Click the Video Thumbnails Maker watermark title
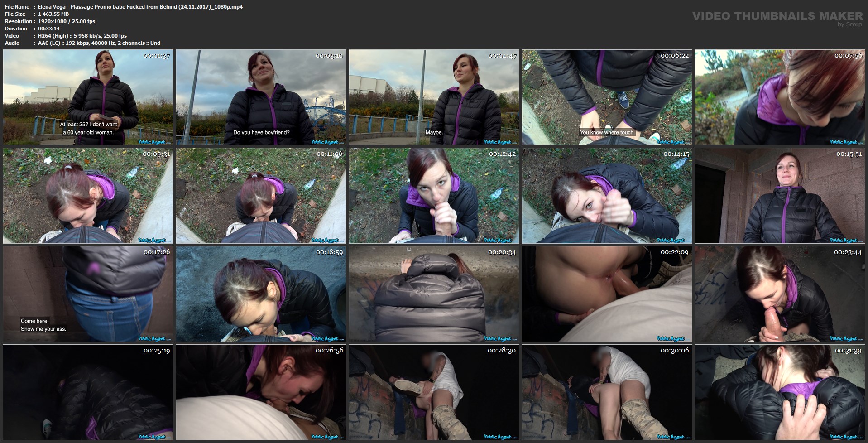 [777, 16]
